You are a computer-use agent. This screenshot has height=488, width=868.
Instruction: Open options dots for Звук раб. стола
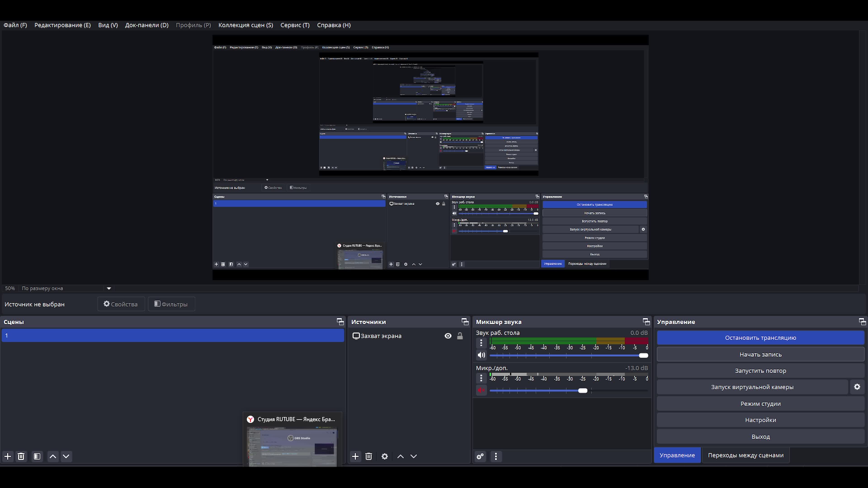coord(481,343)
